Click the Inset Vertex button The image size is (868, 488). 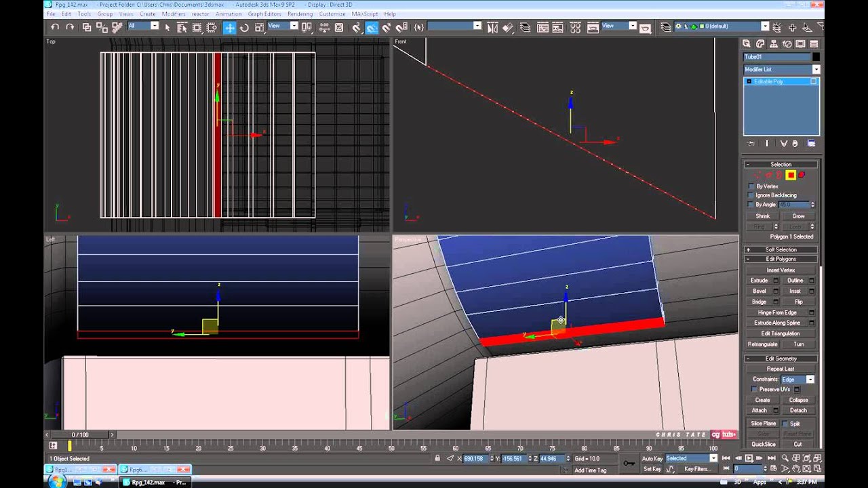pos(781,270)
